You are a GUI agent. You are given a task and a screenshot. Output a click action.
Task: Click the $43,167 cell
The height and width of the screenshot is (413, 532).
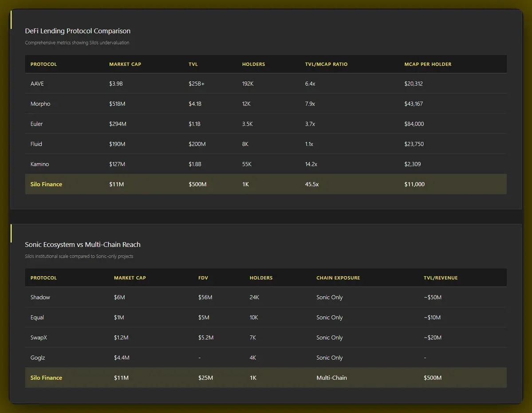[414, 103]
